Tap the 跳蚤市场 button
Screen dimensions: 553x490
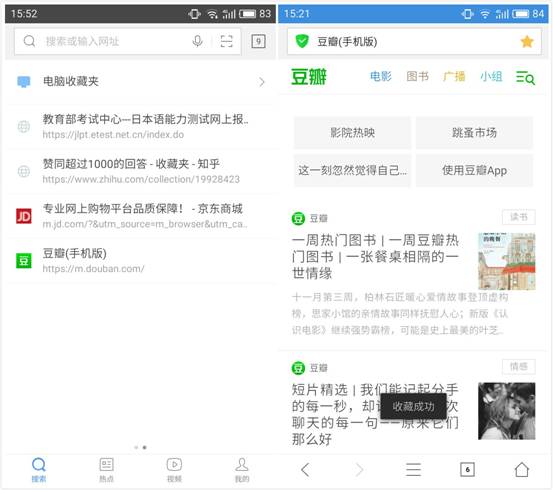tap(474, 133)
